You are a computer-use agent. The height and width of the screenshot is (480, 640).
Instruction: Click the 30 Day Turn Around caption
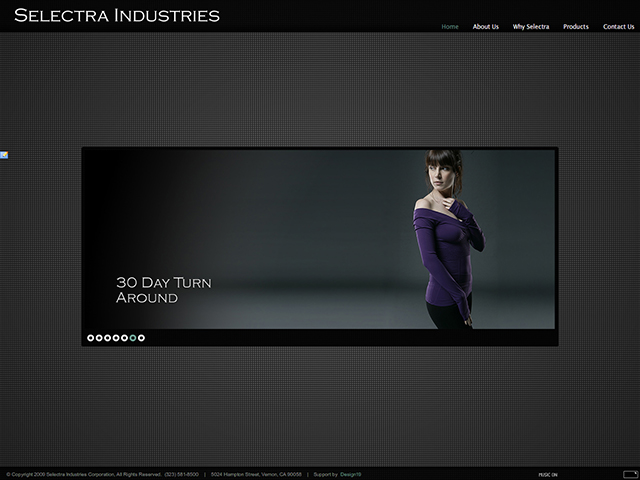pyautogui.click(x=163, y=290)
